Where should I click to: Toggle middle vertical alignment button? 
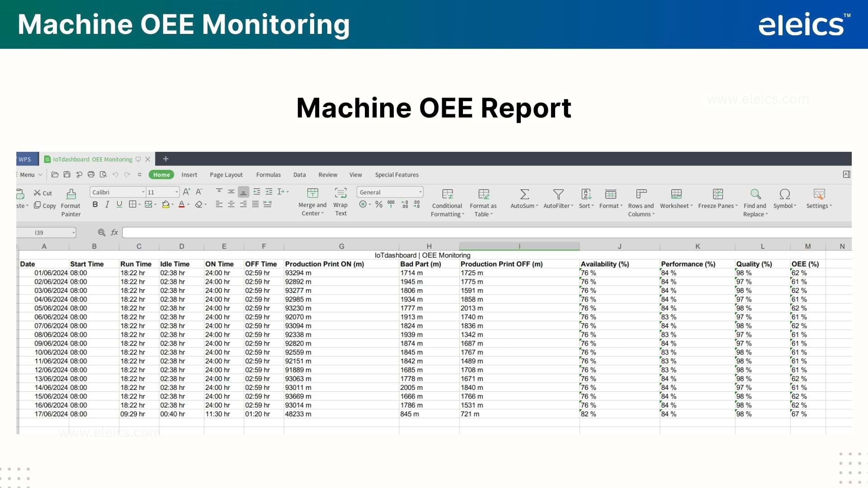point(231,192)
